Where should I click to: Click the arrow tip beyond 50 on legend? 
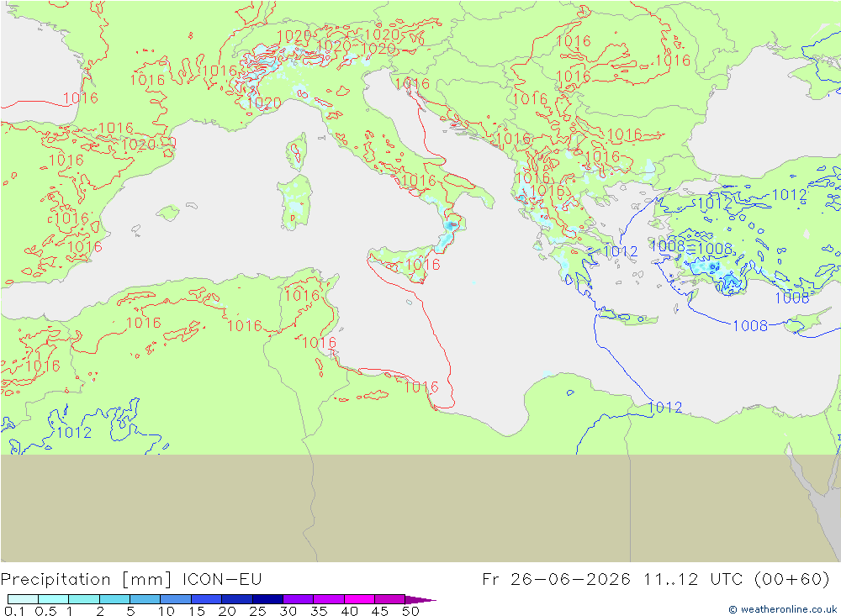[x=421, y=599]
